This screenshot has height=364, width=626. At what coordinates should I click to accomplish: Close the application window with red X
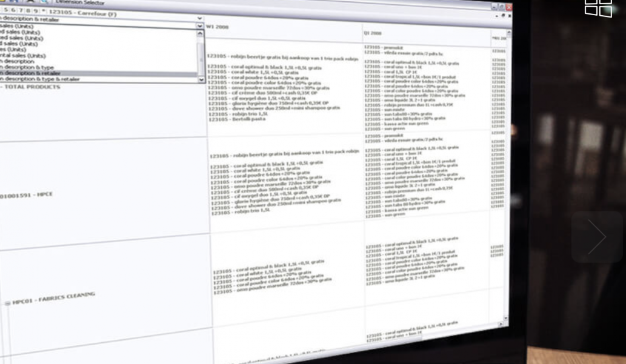[x=508, y=7]
